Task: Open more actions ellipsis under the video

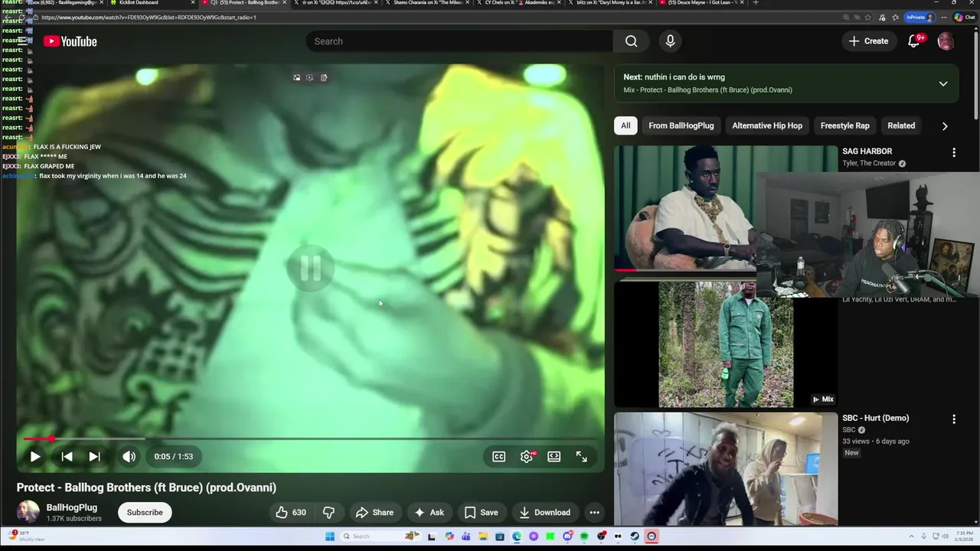Action: tap(594, 513)
